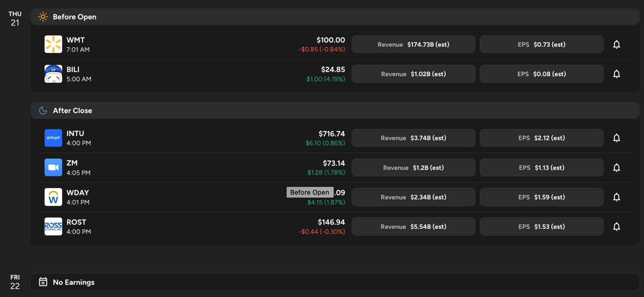The image size is (644, 297).
Task: Toggle the alert bell for BILI
Action: [616, 74]
